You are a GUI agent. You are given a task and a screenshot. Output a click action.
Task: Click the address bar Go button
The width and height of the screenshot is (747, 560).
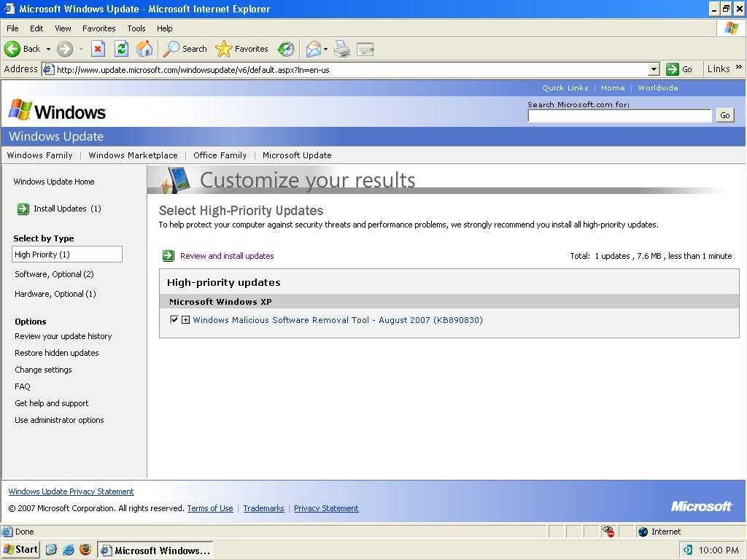coord(679,69)
